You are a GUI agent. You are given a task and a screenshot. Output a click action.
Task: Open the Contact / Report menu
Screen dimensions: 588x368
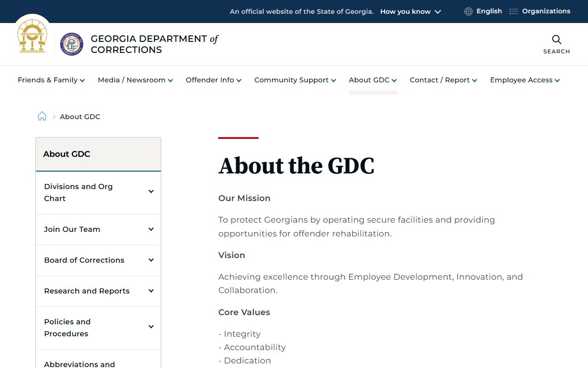(444, 80)
